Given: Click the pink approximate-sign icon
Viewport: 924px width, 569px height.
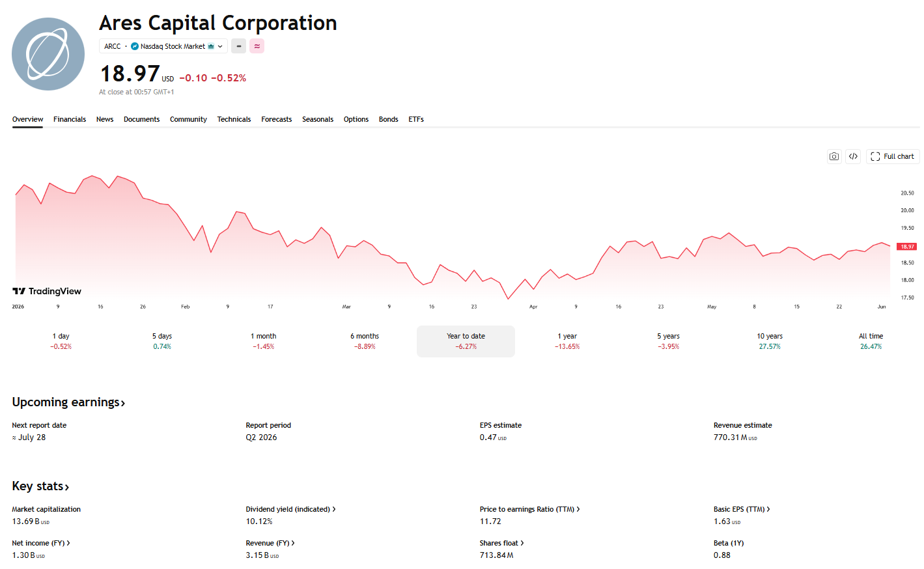Looking at the screenshot, I should 257,46.
